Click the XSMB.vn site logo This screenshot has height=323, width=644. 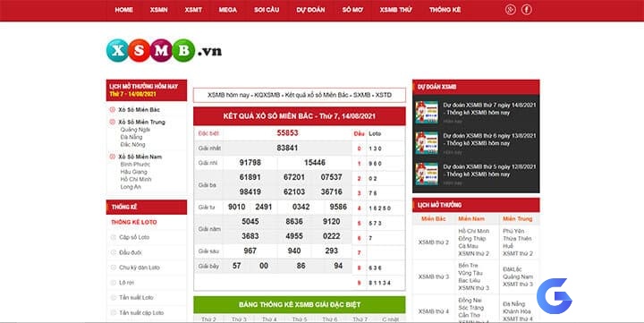164,50
